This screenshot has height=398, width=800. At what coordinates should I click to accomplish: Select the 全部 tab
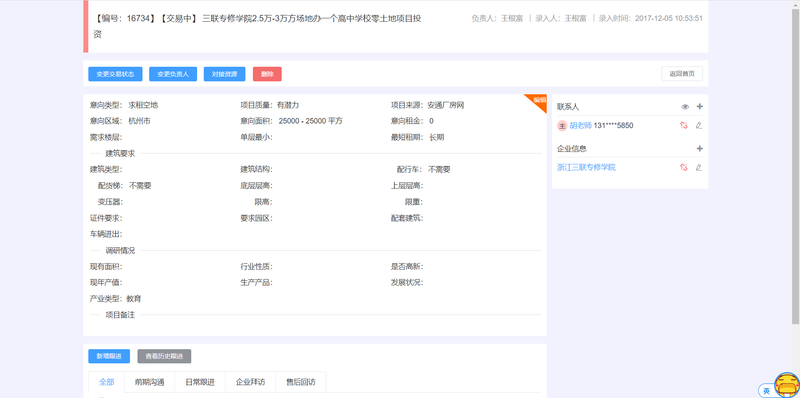[107, 382]
